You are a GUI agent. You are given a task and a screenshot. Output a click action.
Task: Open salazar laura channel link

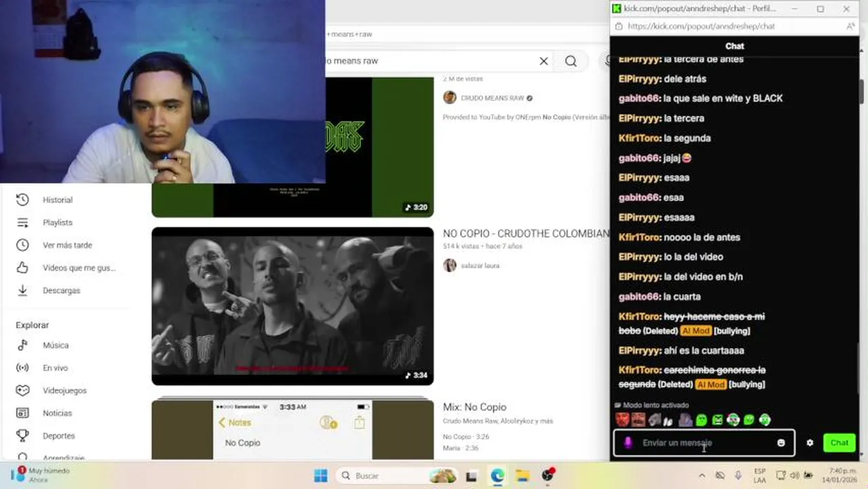[x=480, y=266]
